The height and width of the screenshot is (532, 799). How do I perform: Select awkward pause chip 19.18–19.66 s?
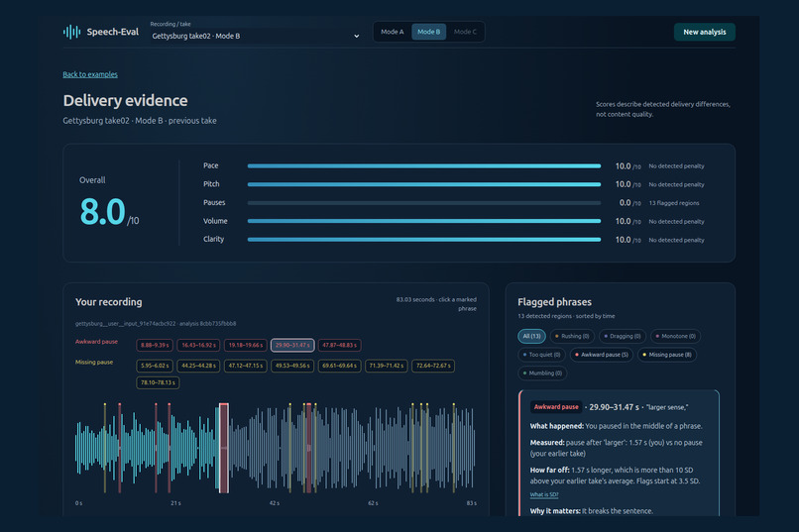[x=245, y=345]
